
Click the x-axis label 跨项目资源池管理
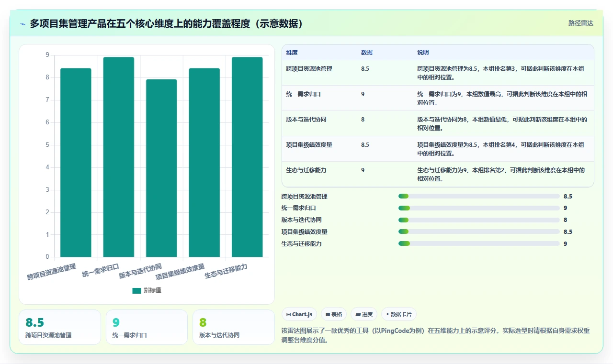click(x=52, y=272)
